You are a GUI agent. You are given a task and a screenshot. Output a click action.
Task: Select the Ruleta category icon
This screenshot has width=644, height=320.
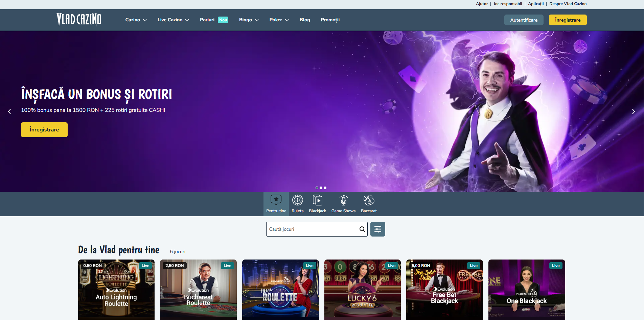point(297,200)
